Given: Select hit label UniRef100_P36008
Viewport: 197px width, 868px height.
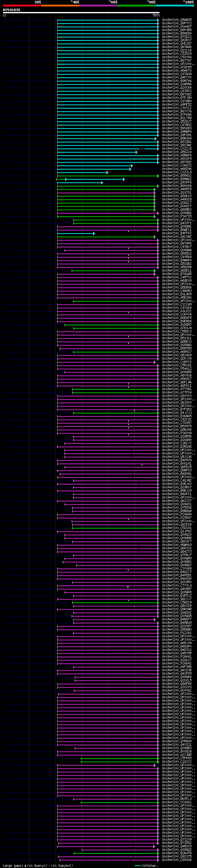Looking at the screenshot, I should coord(177,433).
